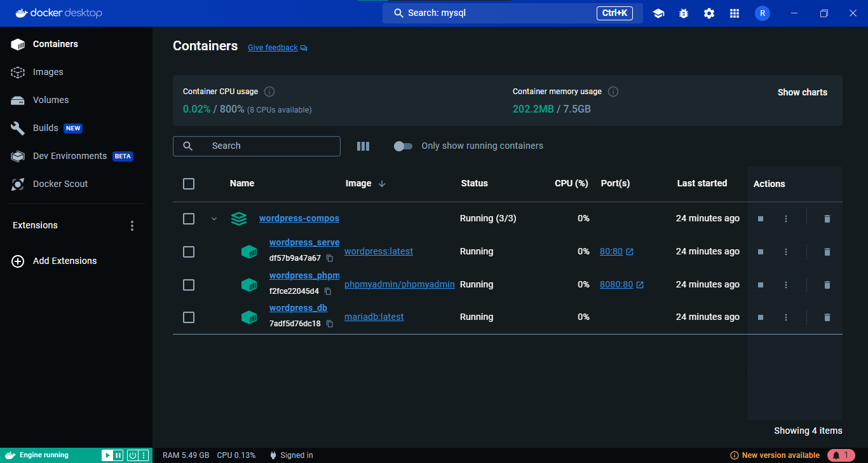Copy container ID 7adf5d76dc18
The width and height of the screenshot is (868, 463).
coord(330,324)
